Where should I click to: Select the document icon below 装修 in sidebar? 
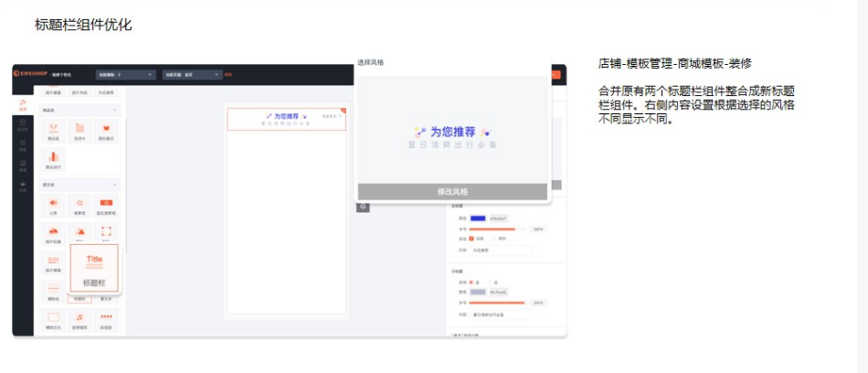23,124
